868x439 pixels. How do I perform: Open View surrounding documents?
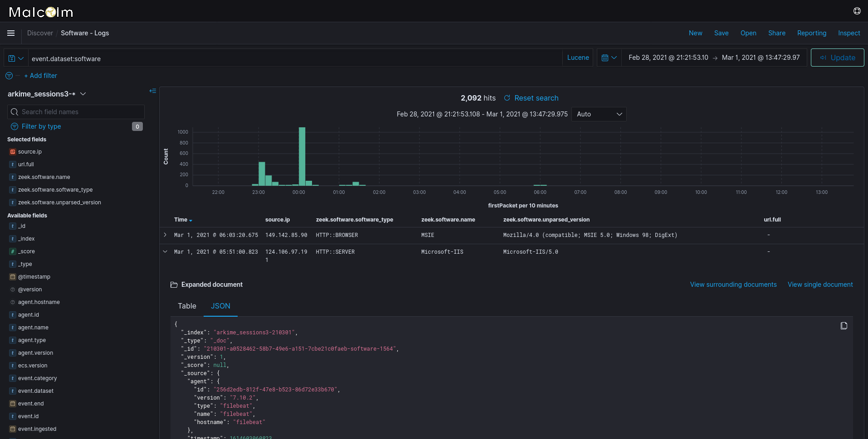pos(733,285)
